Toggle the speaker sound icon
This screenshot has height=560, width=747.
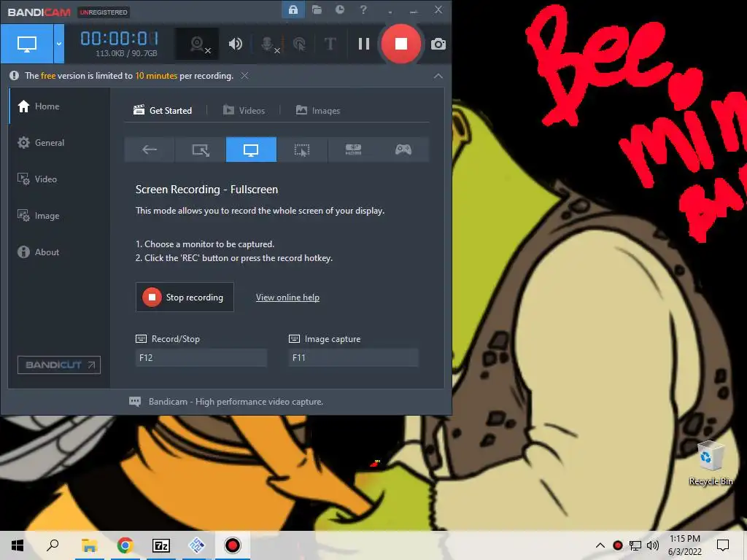click(x=236, y=44)
